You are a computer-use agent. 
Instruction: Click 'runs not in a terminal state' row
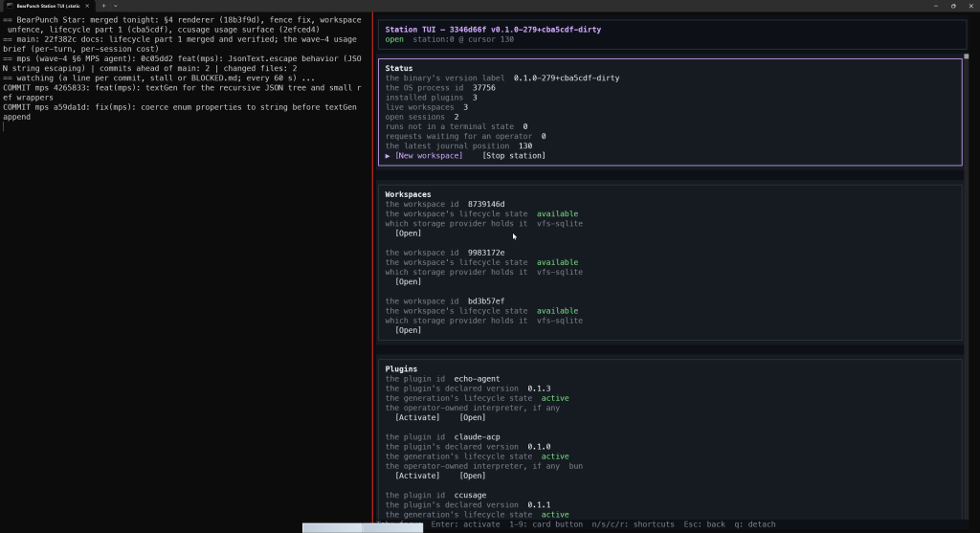(457, 127)
